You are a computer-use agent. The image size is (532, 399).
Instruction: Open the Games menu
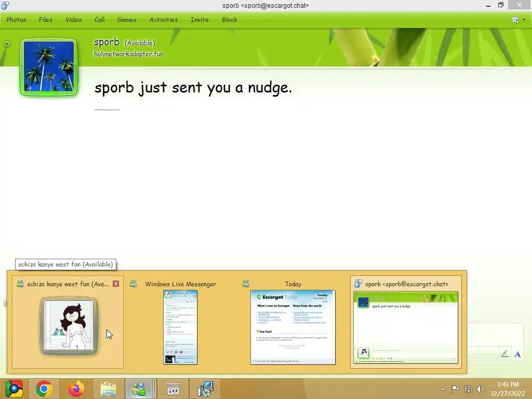127,20
